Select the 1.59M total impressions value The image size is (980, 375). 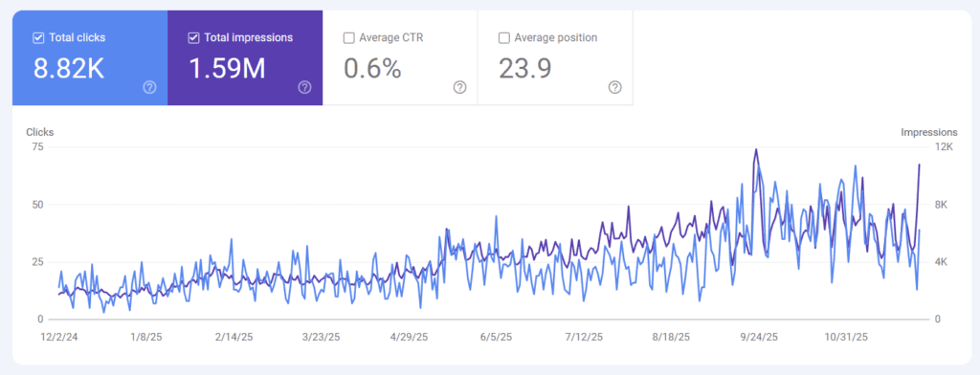tap(227, 68)
